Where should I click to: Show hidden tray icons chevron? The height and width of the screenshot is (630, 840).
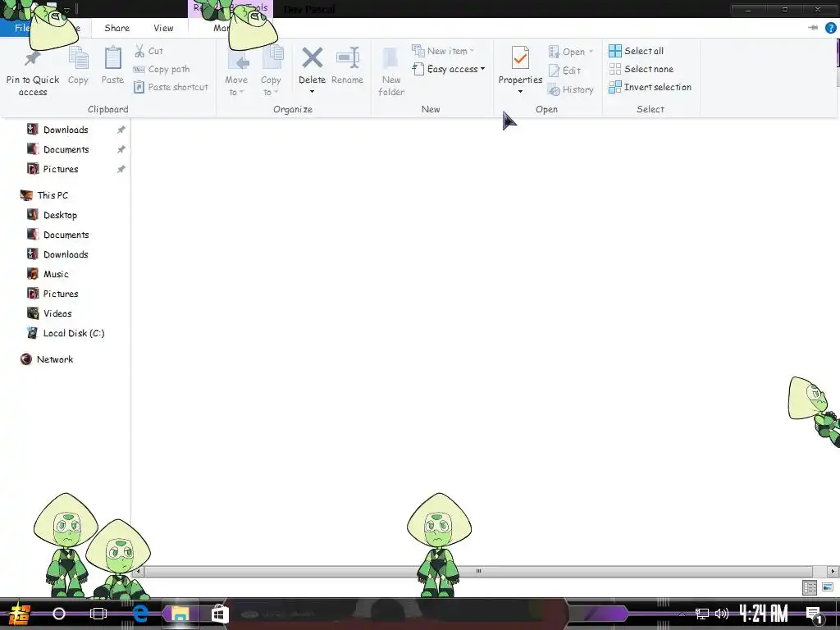click(x=682, y=614)
